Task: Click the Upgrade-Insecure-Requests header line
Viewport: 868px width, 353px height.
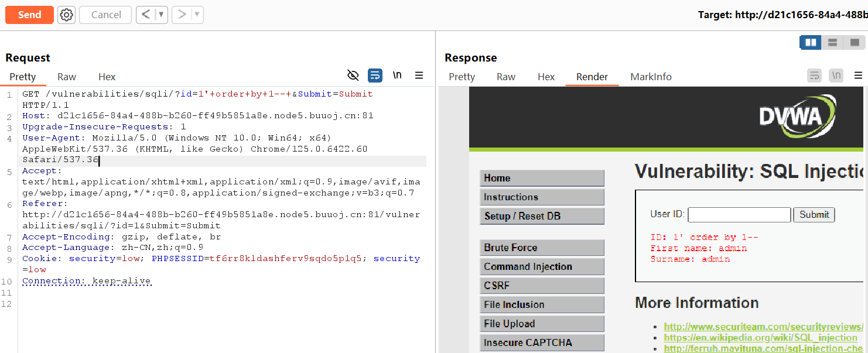Action: [104, 126]
